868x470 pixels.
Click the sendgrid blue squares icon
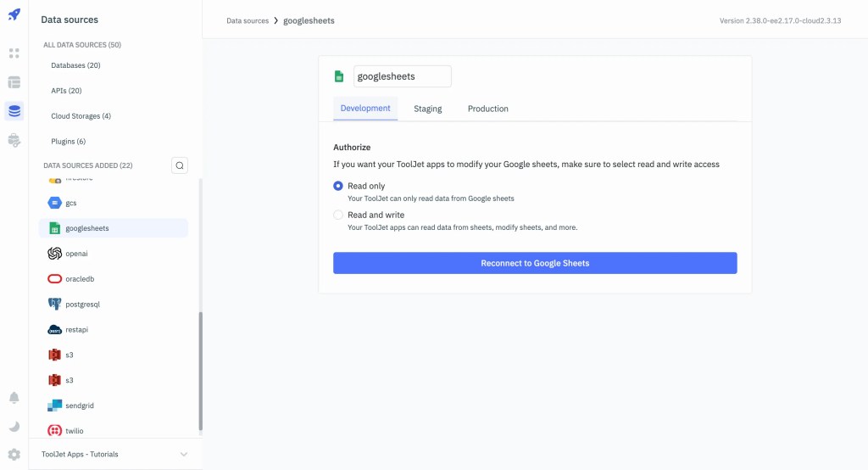54,406
